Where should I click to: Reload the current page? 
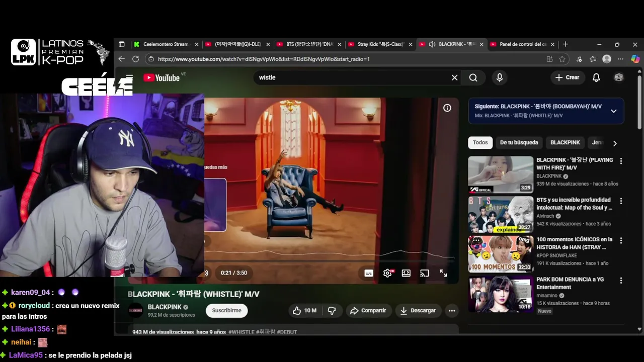135,59
